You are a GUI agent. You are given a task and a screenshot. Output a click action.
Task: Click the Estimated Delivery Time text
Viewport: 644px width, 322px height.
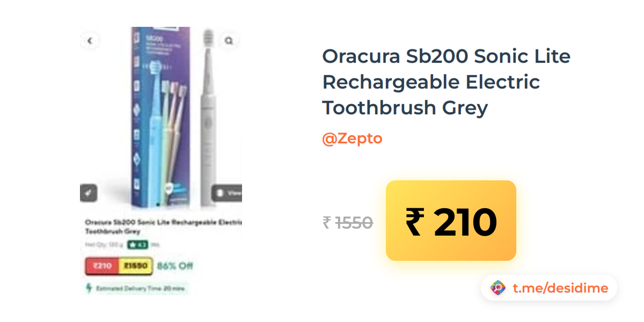tap(140, 289)
